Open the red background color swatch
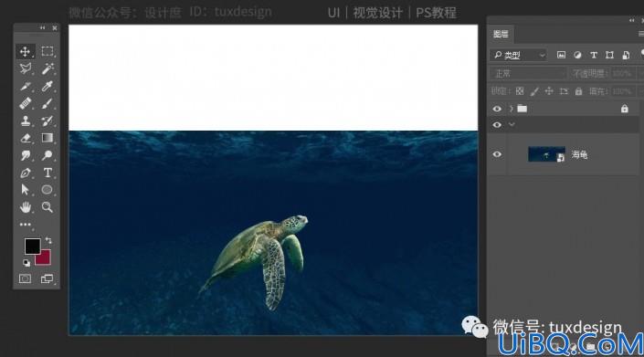The width and height of the screenshot is (644, 357). [45, 259]
